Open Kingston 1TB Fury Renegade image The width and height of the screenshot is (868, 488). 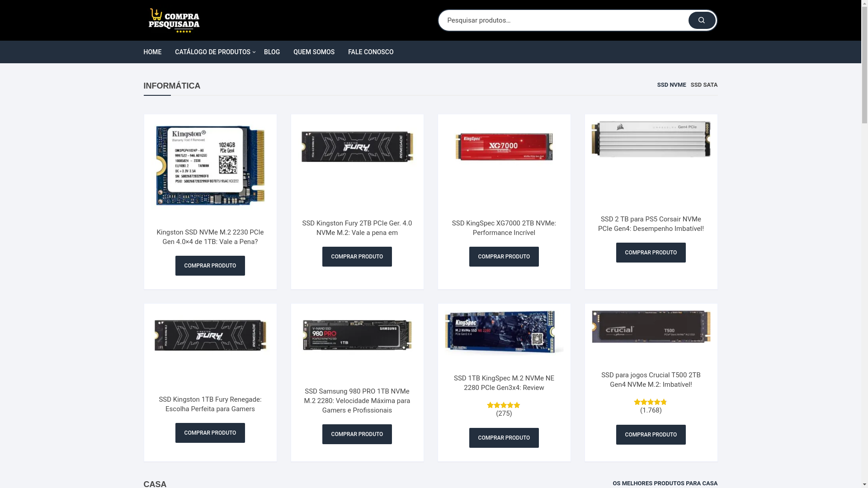coord(210,336)
